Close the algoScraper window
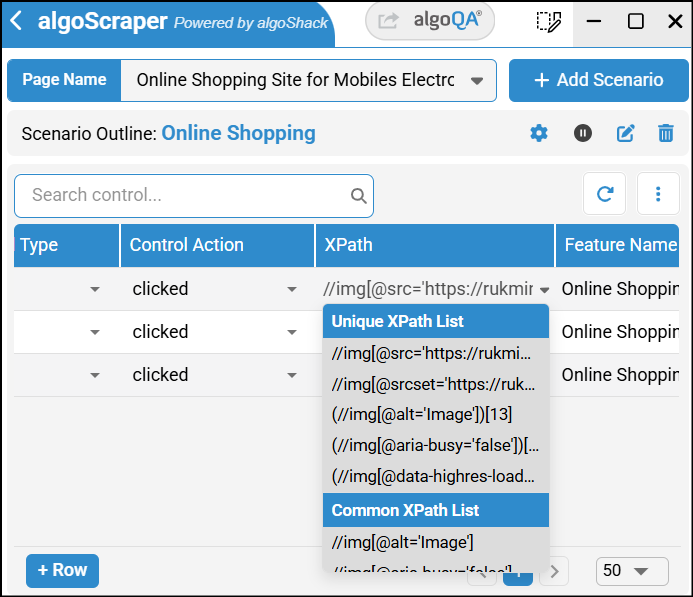This screenshot has height=597, width=693. [675, 21]
